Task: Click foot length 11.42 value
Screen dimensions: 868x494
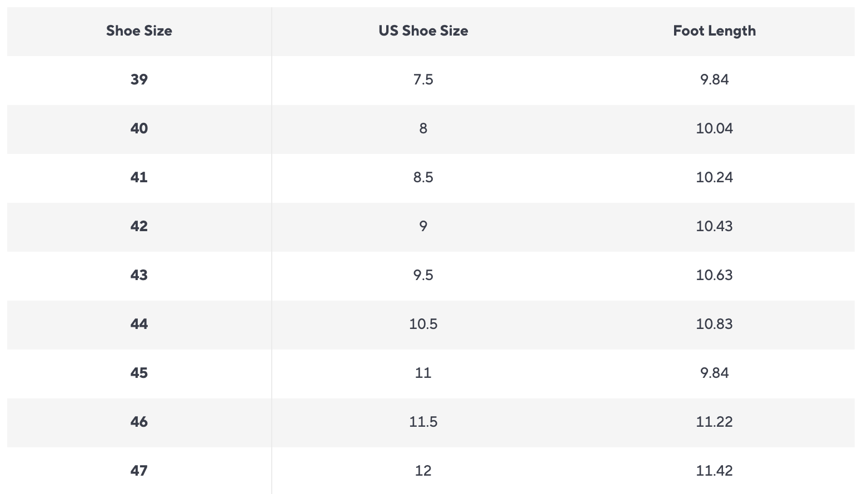Action: click(714, 471)
